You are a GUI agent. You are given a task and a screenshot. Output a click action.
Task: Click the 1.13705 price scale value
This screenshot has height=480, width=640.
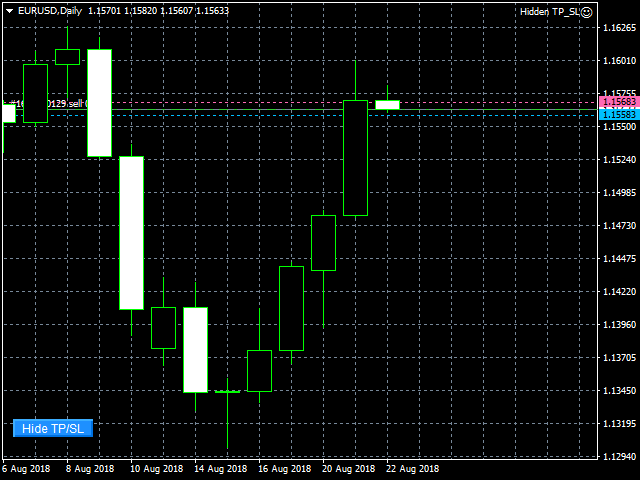click(619, 358)
